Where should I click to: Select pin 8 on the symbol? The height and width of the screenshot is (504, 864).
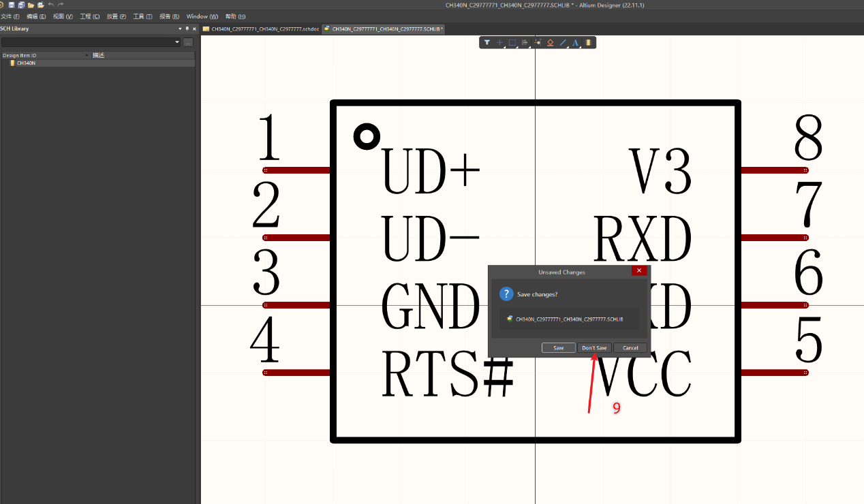[775, 170]
